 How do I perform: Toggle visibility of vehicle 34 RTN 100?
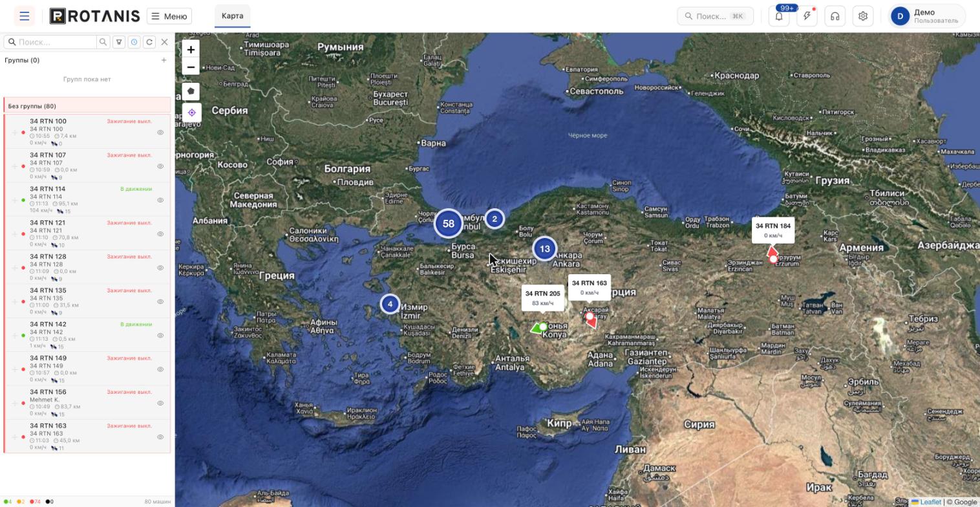click(x=160, y=133)
